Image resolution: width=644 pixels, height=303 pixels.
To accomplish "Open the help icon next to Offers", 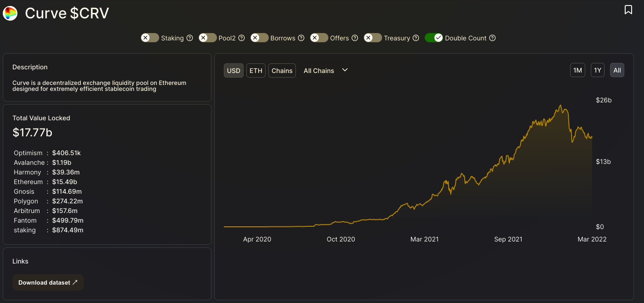I will [x=355, y=38].
